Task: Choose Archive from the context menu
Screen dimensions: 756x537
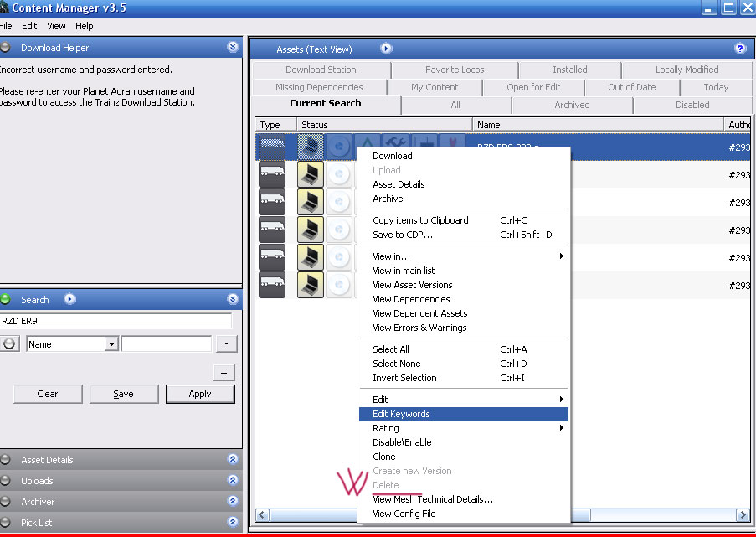Action: pos(463,199)
